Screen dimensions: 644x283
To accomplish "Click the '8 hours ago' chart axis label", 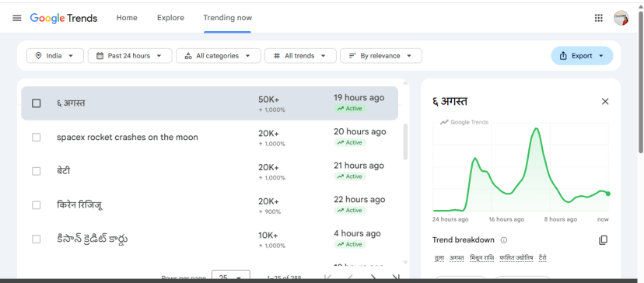I will (x=561, y=219).
